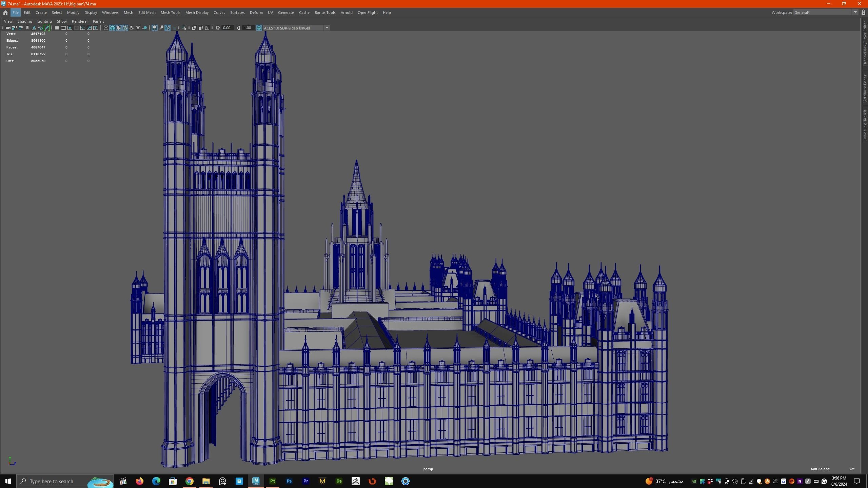Image resolution: width=868 pixels, height=488 pixels.
Task: Click the grease pencil icon
Action: [x=47, y=28]
